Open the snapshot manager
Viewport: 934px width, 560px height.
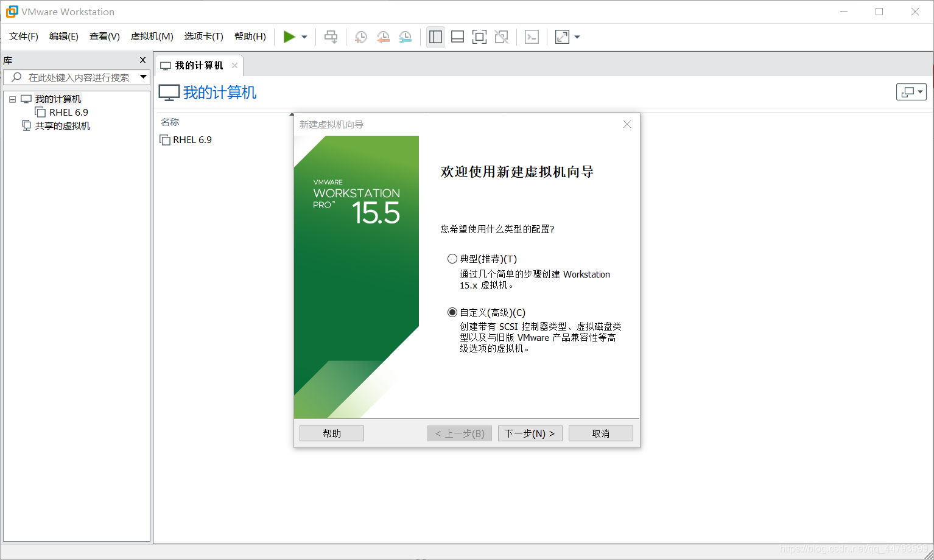(x=405, y=37)
